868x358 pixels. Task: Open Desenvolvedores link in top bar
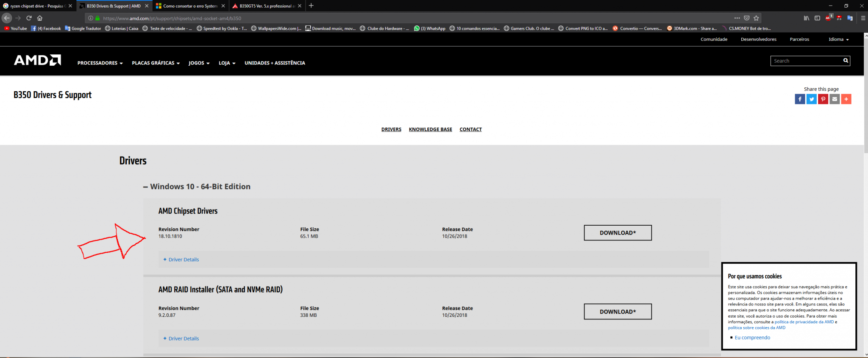759,39
